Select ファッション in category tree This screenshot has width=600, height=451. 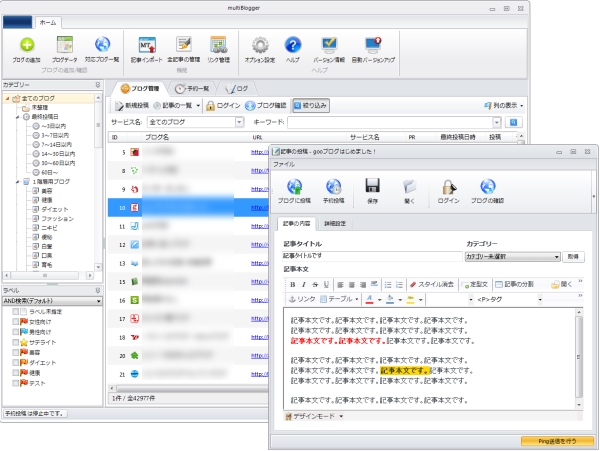(57, 219)
